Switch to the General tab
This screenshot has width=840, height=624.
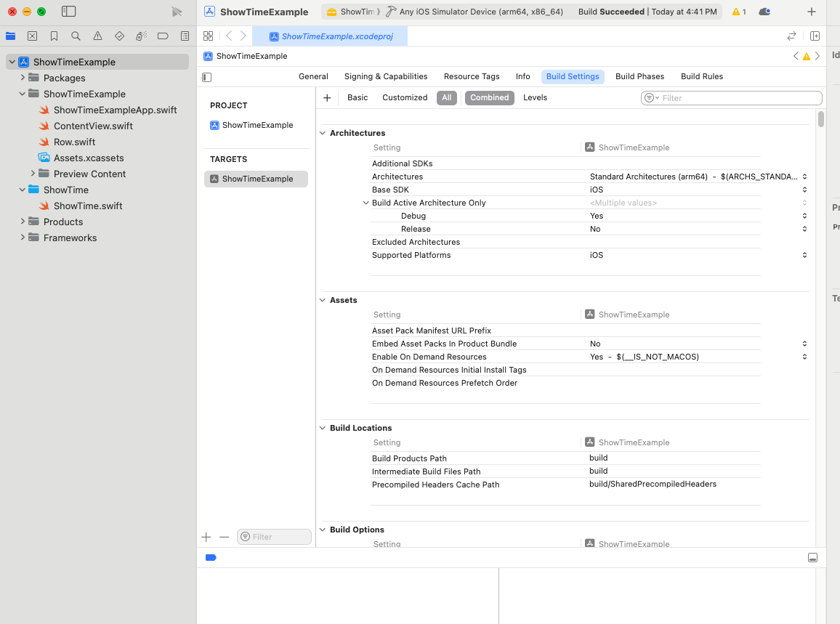[313, 76]
